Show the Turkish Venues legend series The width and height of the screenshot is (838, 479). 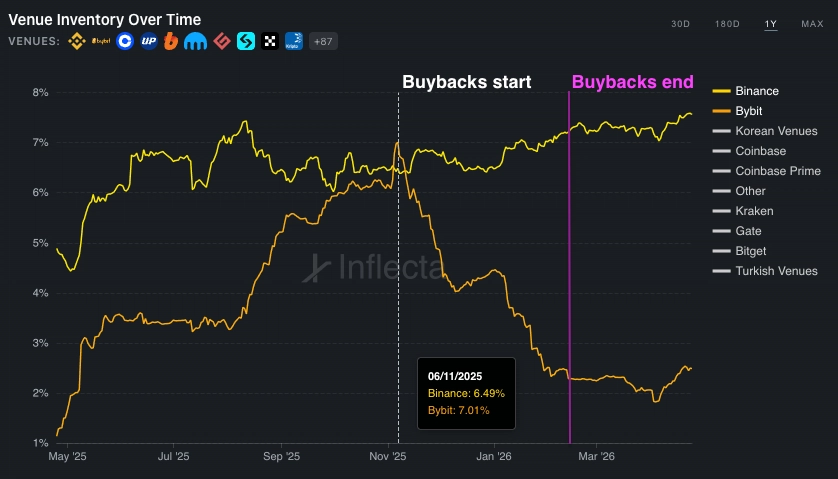pos(775,271)
